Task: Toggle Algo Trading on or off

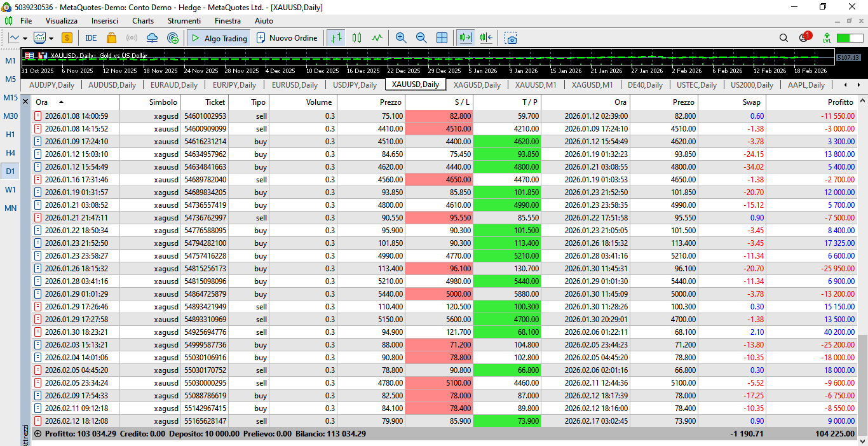Action: [219, 38]
